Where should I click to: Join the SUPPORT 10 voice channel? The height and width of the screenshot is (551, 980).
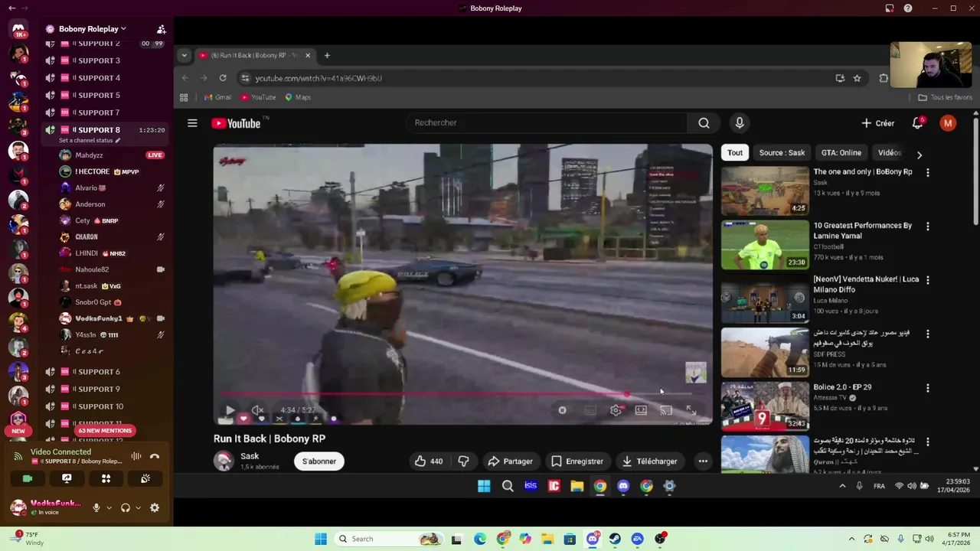[104, 406]
